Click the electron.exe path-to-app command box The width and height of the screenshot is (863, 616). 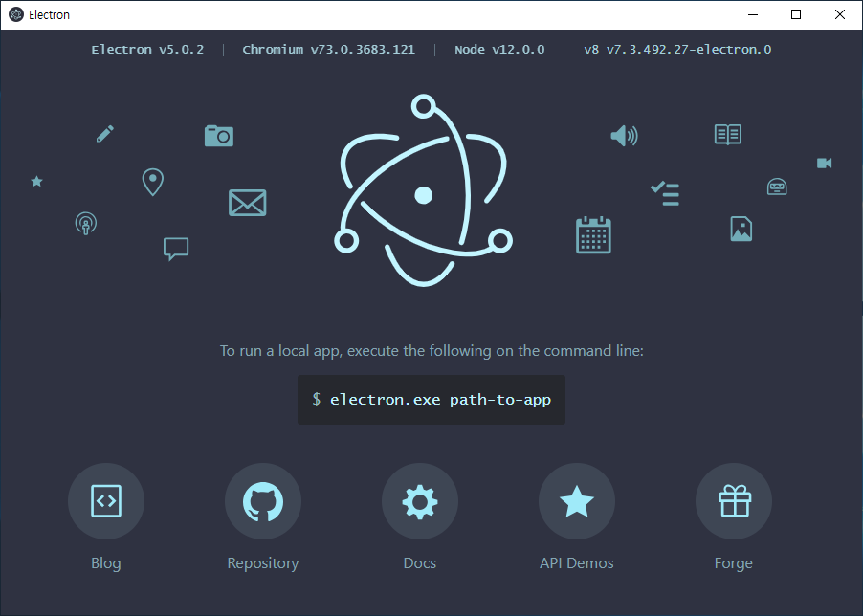(431, 400)
